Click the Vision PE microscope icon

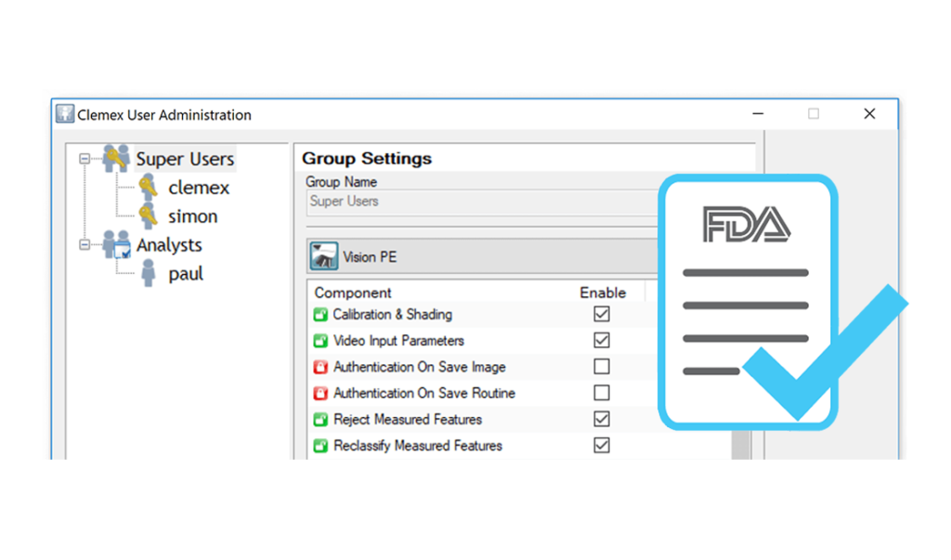coord(324,256)
